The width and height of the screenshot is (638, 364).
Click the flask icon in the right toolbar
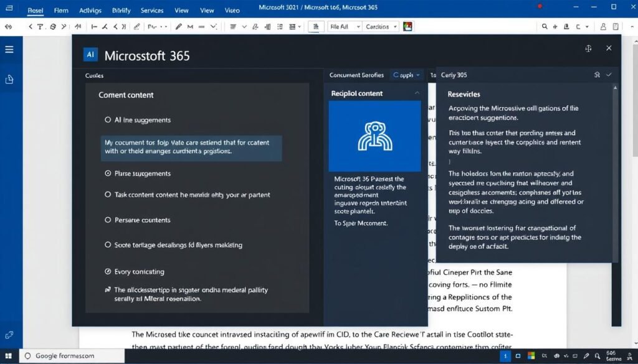(603, 27)
